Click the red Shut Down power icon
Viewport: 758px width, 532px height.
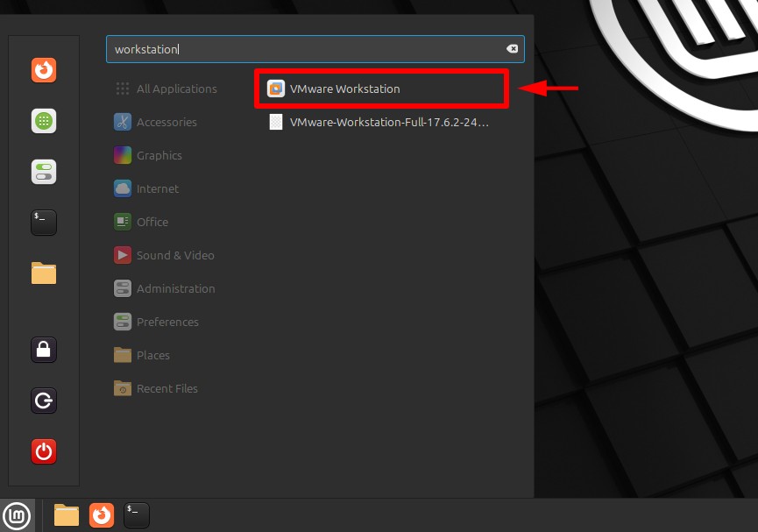(x=44, y=451)
